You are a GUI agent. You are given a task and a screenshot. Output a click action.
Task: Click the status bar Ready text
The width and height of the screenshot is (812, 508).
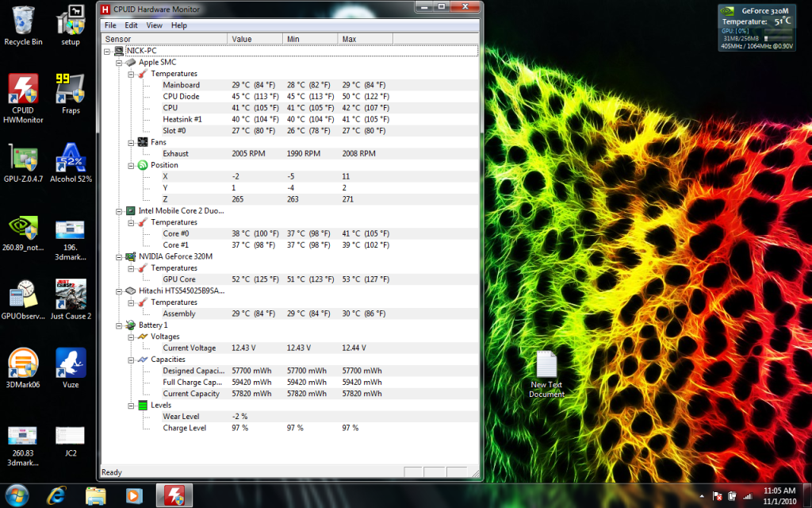pos(112,472)
